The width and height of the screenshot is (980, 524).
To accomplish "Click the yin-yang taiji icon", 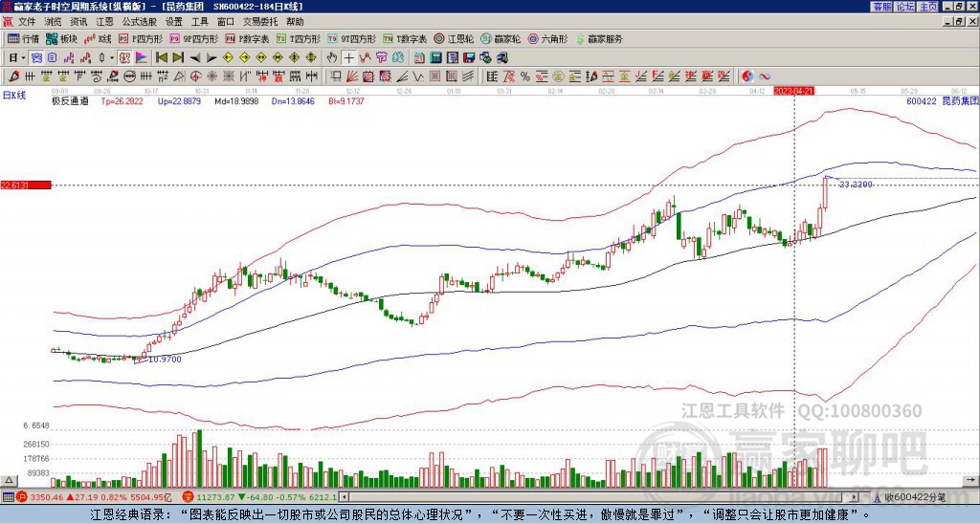I will pyautogui.click(x=747, y=76).
